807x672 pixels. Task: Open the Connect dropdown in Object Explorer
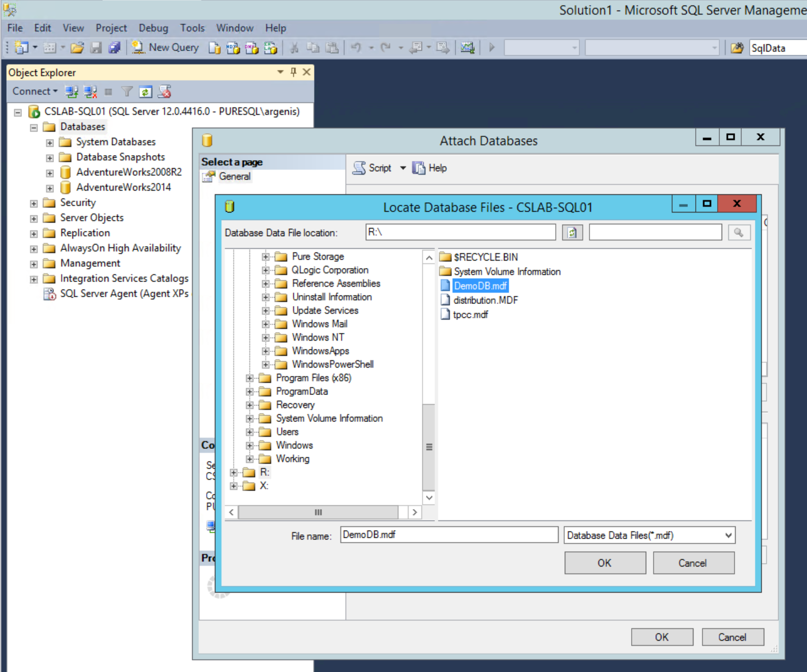(x=35, y=91)
